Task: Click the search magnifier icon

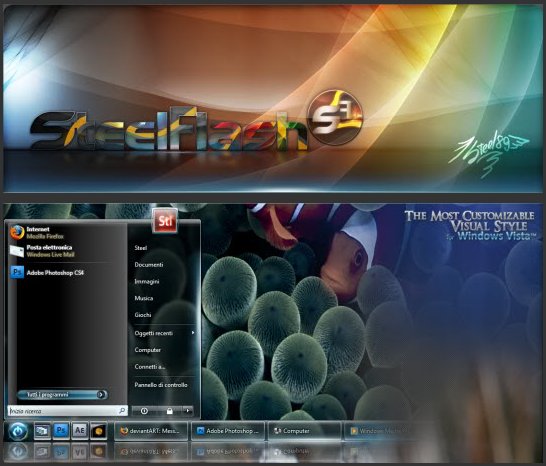Action: pyautogui.click(x=122, y=411)
